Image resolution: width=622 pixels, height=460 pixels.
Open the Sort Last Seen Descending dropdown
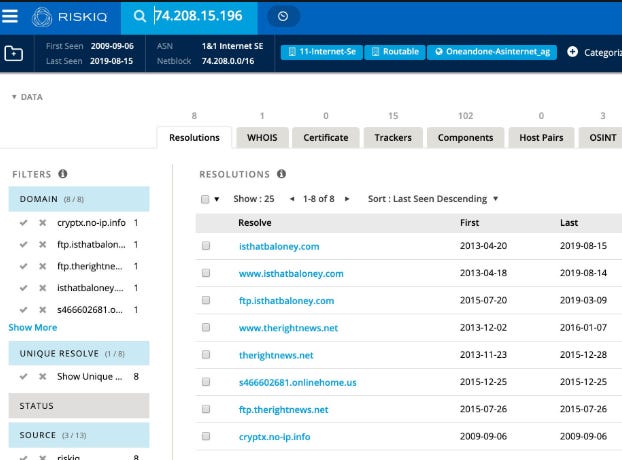pos(433,199)
